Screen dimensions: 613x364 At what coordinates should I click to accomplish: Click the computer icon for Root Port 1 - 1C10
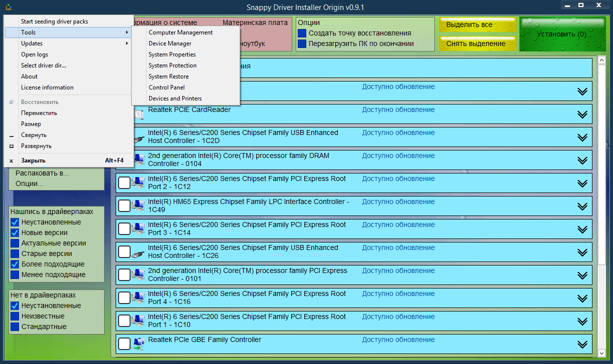tap(139, 320)
